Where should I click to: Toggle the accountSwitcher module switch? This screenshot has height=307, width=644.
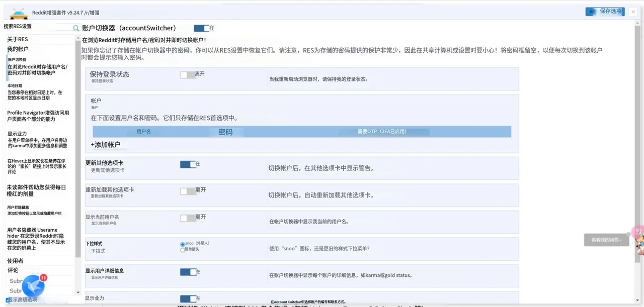(201, 28)
